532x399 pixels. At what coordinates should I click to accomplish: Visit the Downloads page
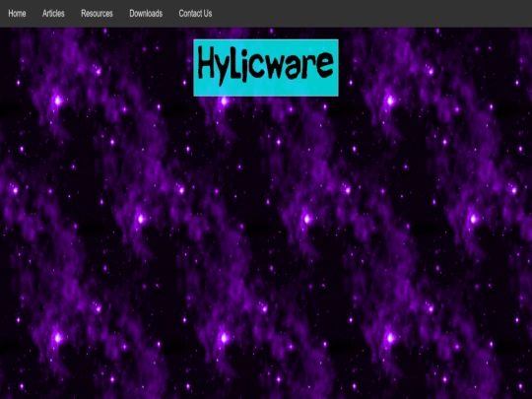[x=146, y=14]
